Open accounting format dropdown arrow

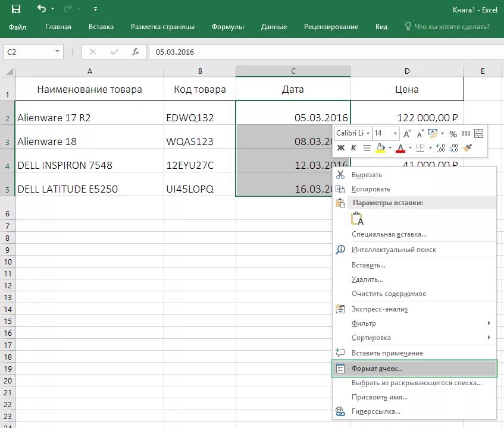442,134
